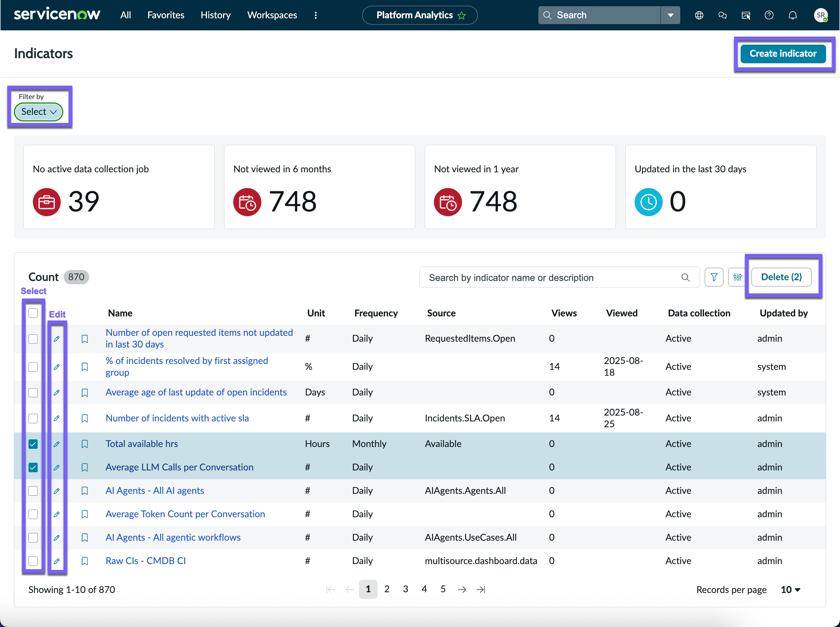Open the funnel filter icon above the table

click(x=714, y=277)
